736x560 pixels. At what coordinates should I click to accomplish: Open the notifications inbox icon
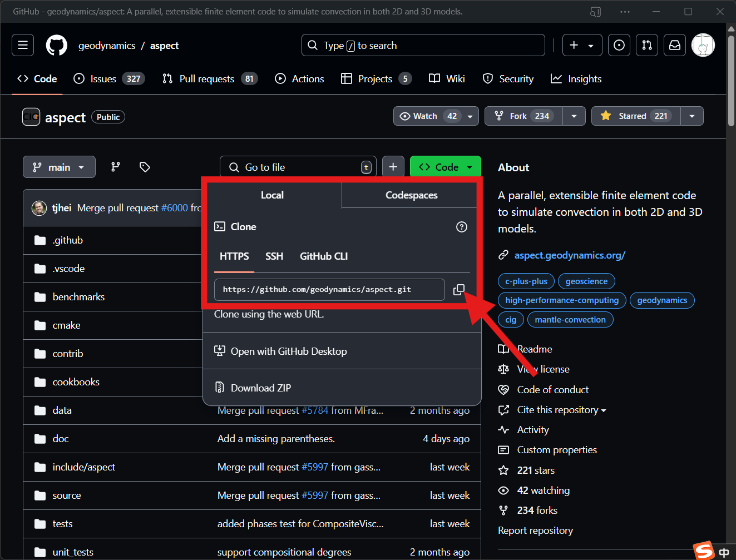(x=675, y=45)
